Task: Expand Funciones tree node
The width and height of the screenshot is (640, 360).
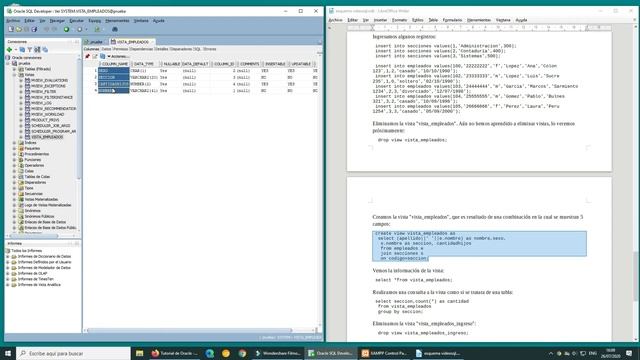Action: click(15, 160)
